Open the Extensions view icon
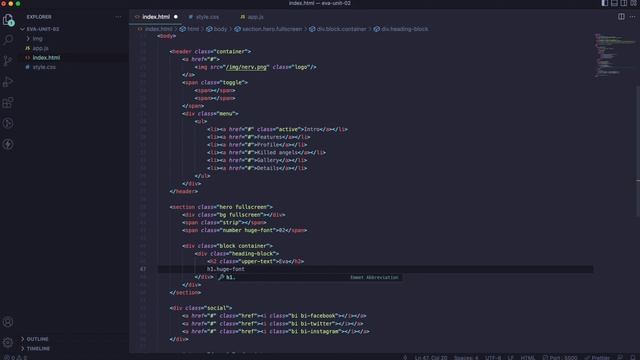The height and width of the screenshot is (360, 640). pos(8,102)
